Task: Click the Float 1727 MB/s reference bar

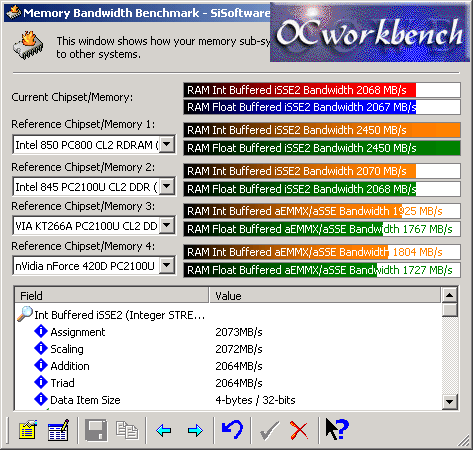Action: pyautogui.click(x=322, y=270)
